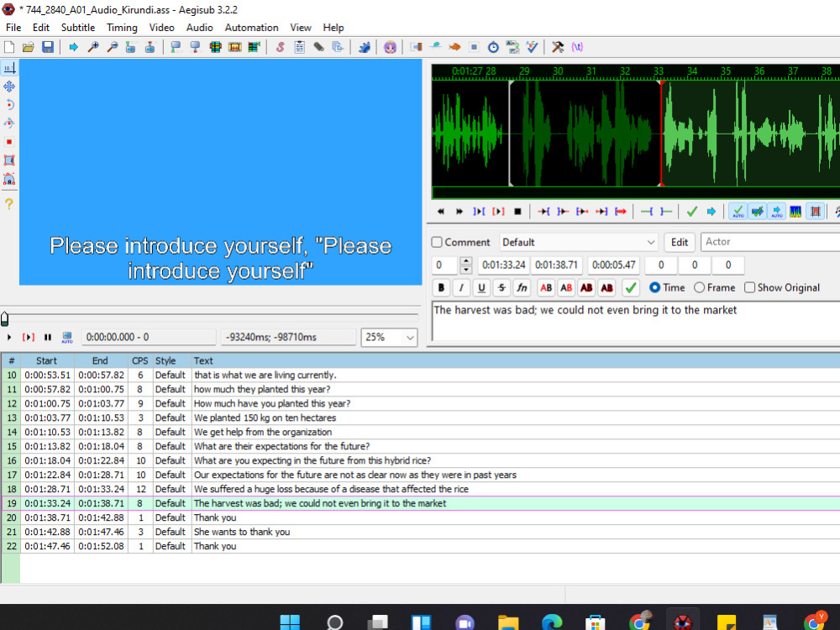Open Microsoft Edge from the taskbar
The width and height of the screenshot is (840, 630).
552,622
